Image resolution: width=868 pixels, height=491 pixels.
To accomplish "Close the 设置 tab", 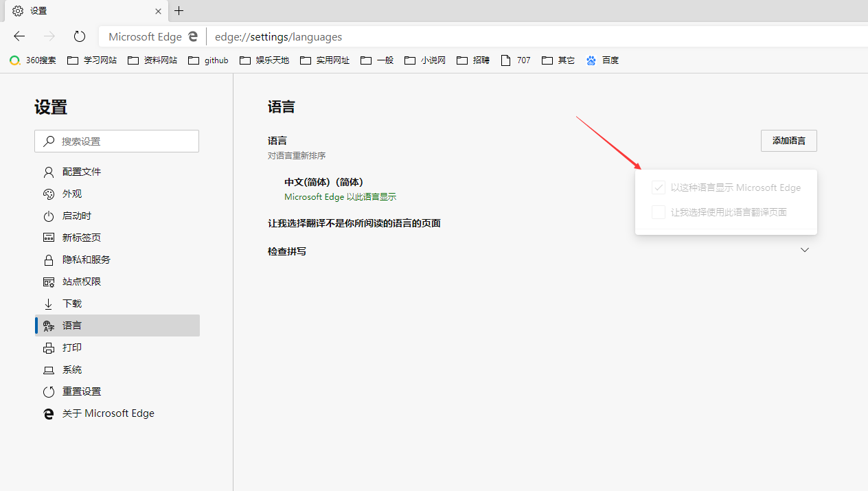I will (x=159, y=11).
